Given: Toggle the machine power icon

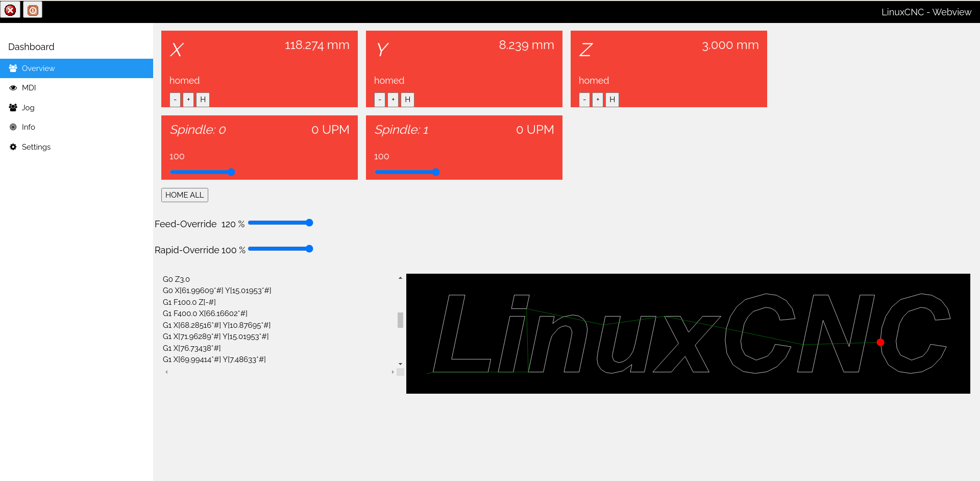Looking at the screenshot, I should tap(33, 10).
